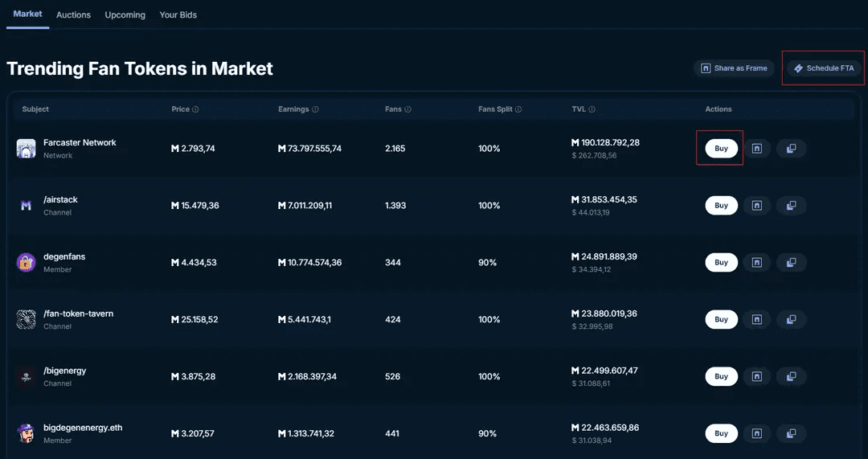Screen dimensions: 868x459
Task: Click the TVL column header label
Action: pyautogui.click(x=579, y=109)
